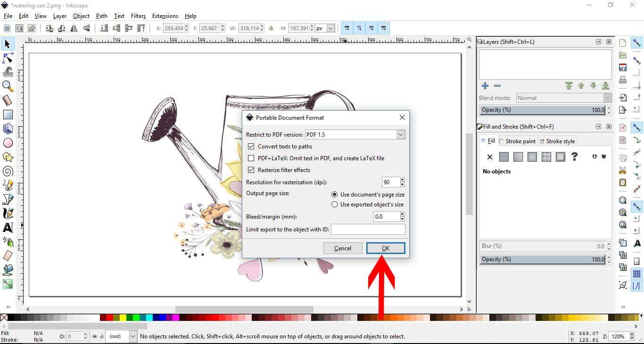The image size is (644, 344).
Task: Pick red from the color palette
Action: pyautogui.click(x=109, y=317)
